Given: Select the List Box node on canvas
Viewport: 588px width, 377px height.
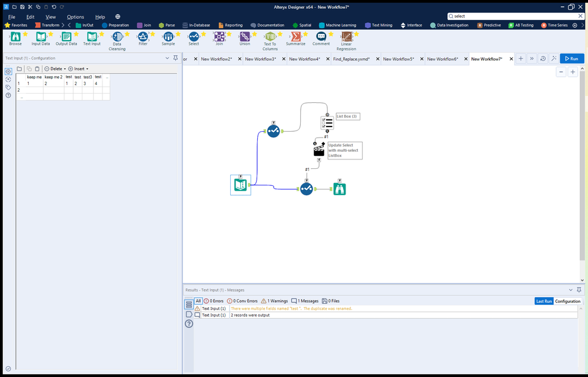Looking at the screenshot, I should pos(327,122).
